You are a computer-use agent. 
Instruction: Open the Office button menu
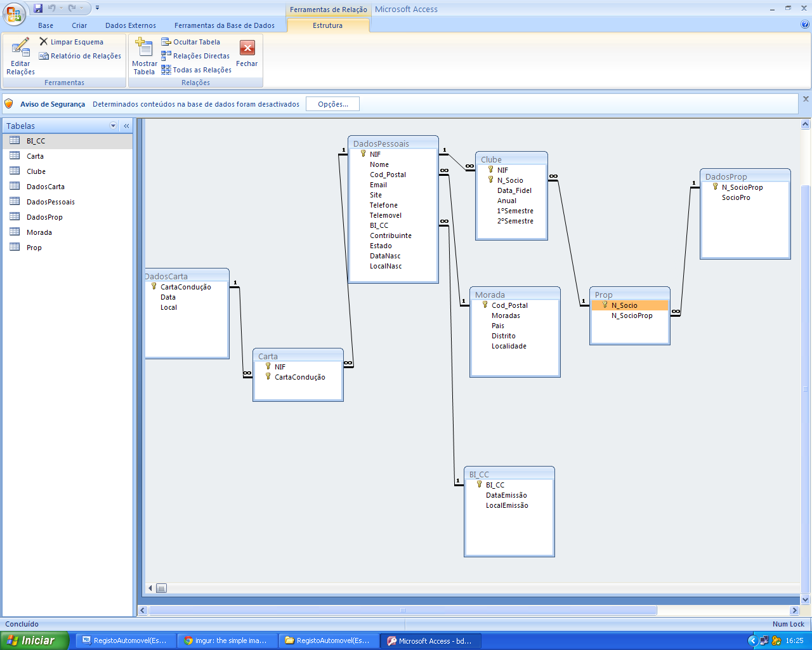[14, 13]
